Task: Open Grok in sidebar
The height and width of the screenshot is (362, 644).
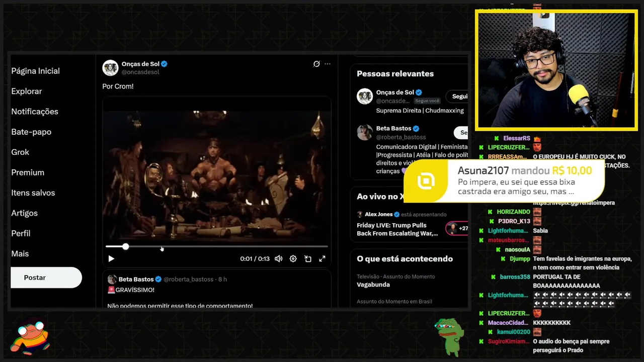Action: (x=20, y=152)
